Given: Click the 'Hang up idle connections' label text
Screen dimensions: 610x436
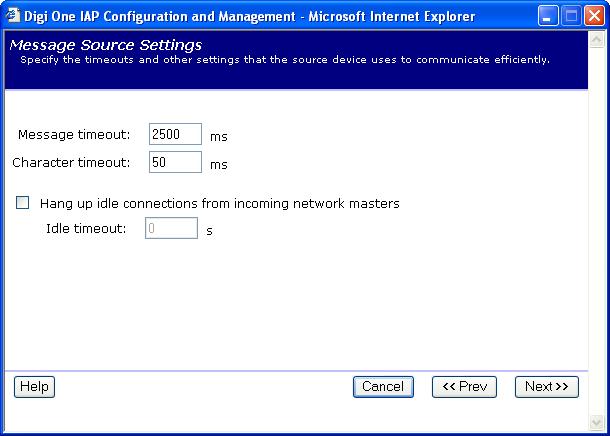Looking at the screenshot, I should (x=219, y=203).
